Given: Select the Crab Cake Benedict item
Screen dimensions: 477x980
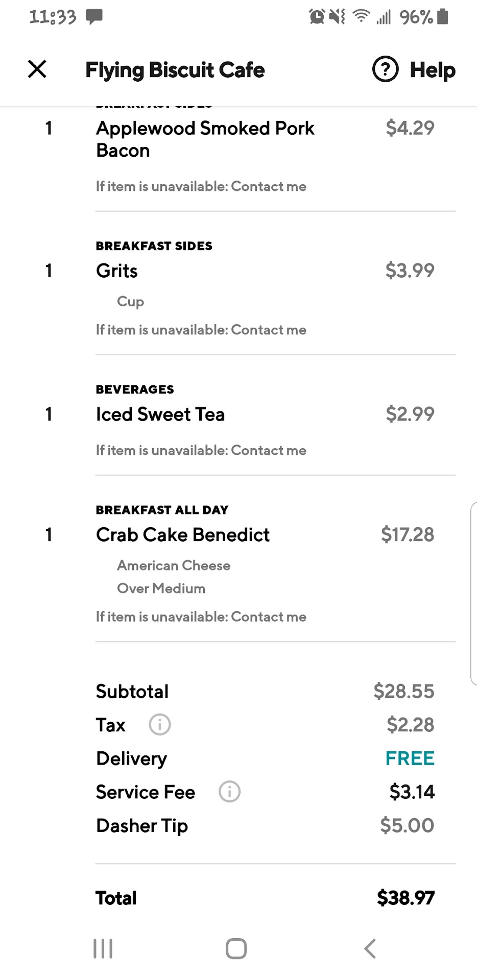Looking at the screenshot, I should pyautogui.click(x=183, y=535).
